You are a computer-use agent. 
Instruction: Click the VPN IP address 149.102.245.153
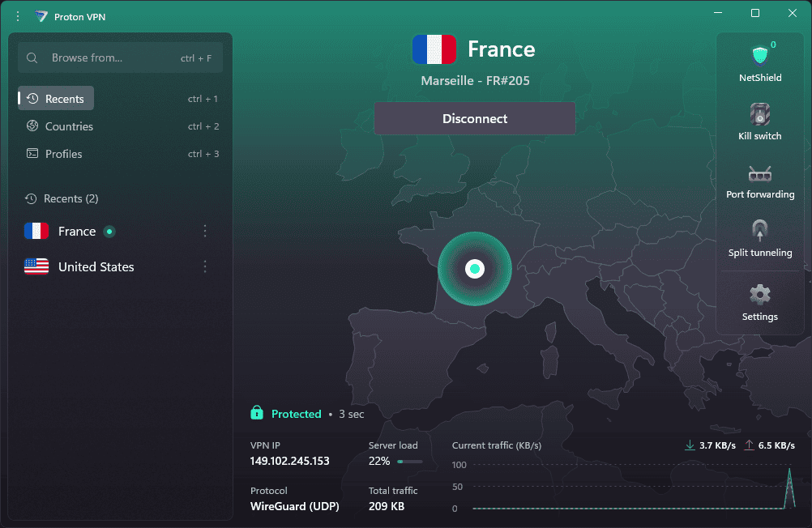[x=290, y=461]
